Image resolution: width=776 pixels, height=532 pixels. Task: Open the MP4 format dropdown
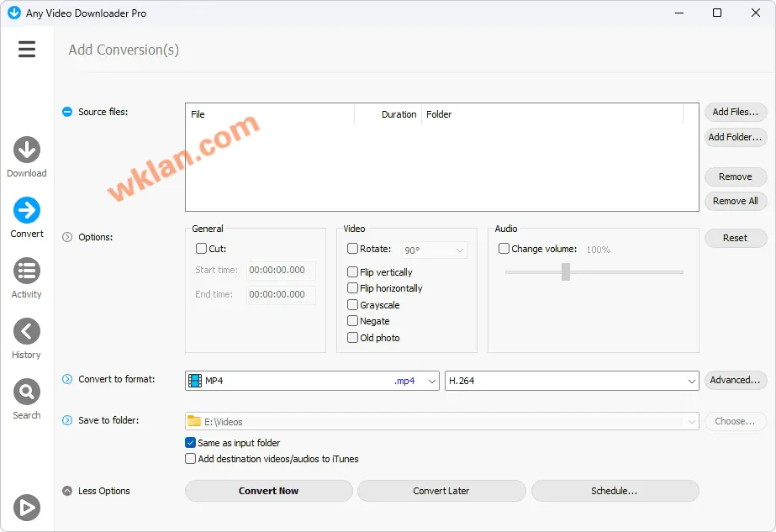[312, 381]
